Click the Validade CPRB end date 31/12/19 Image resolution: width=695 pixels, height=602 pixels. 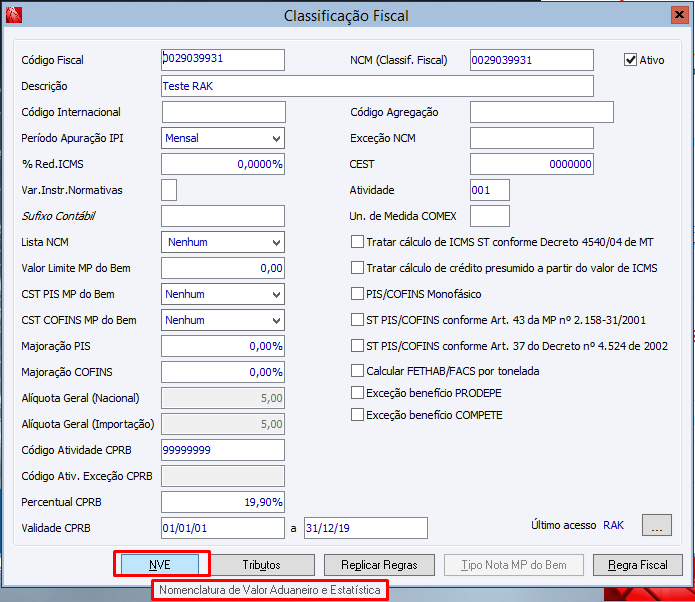point(366,528)
